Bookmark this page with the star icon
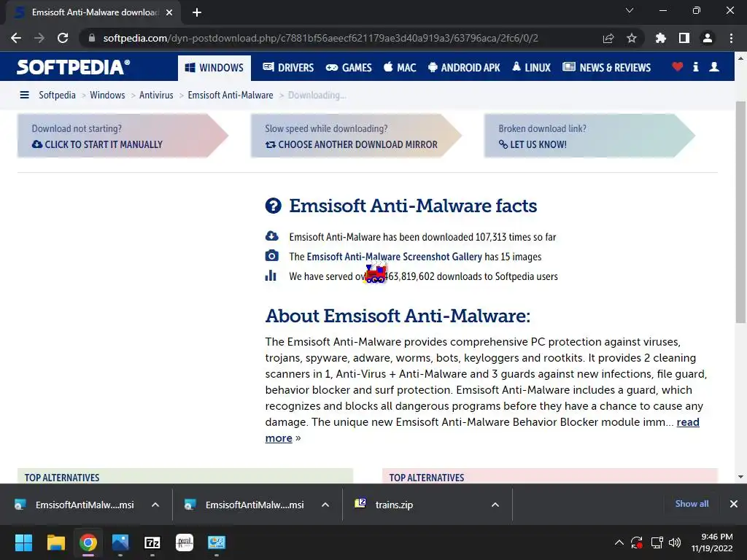Viewport: 747px width, 560px height. [x=631, y=38]
